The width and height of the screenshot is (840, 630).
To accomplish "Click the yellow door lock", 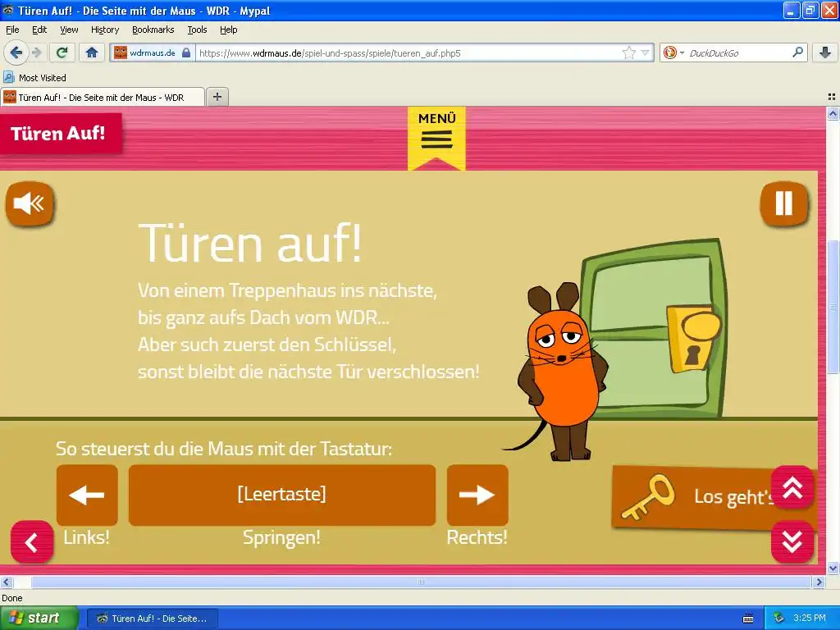I will 692,339.
